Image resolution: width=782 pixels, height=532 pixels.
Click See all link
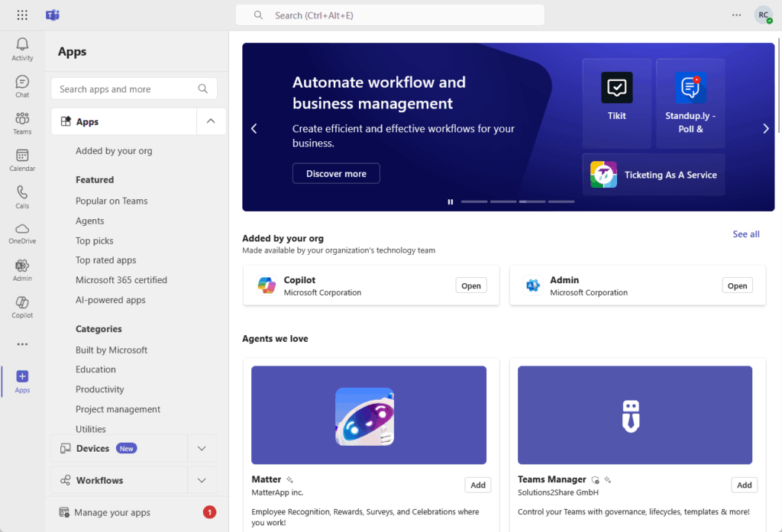[745, 234]
